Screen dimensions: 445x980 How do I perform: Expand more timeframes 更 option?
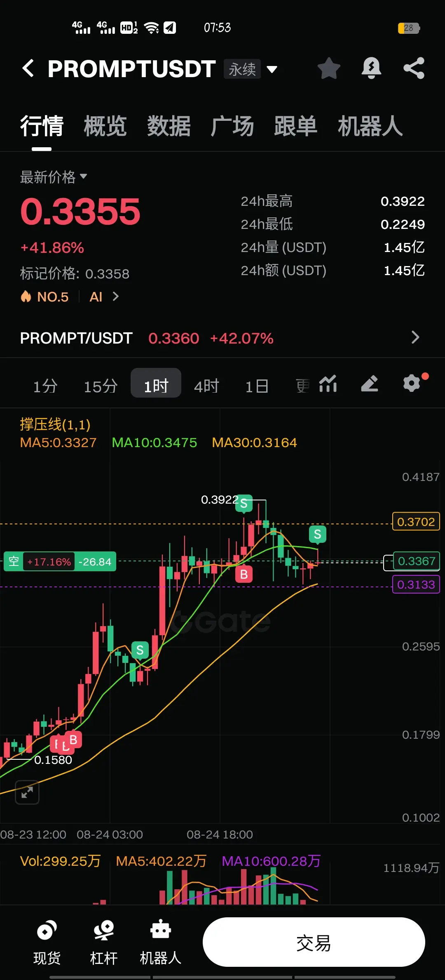(303, 386)
